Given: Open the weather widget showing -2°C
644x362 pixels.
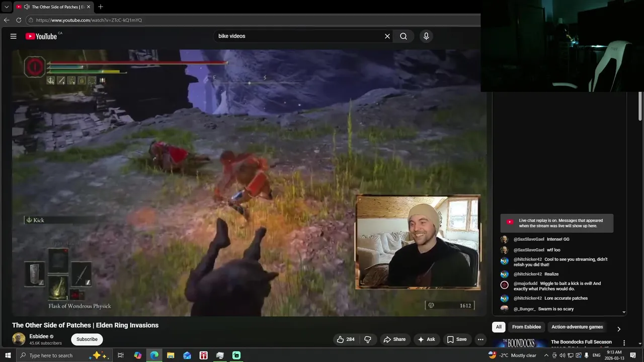Looking at the screenshot, I should pos(512,355).
